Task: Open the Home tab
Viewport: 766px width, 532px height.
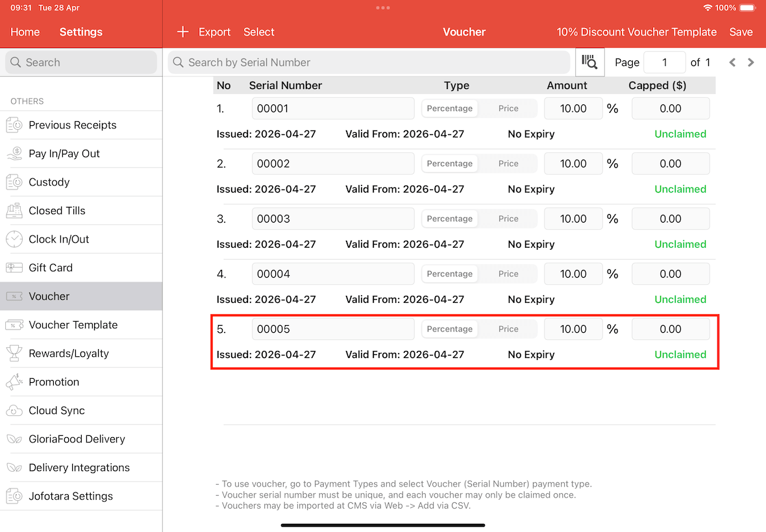Action: [25, 32]
